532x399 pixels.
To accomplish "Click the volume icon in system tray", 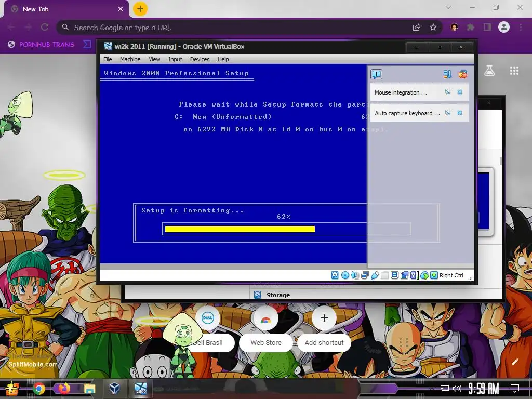I will (x=457, y=389).
